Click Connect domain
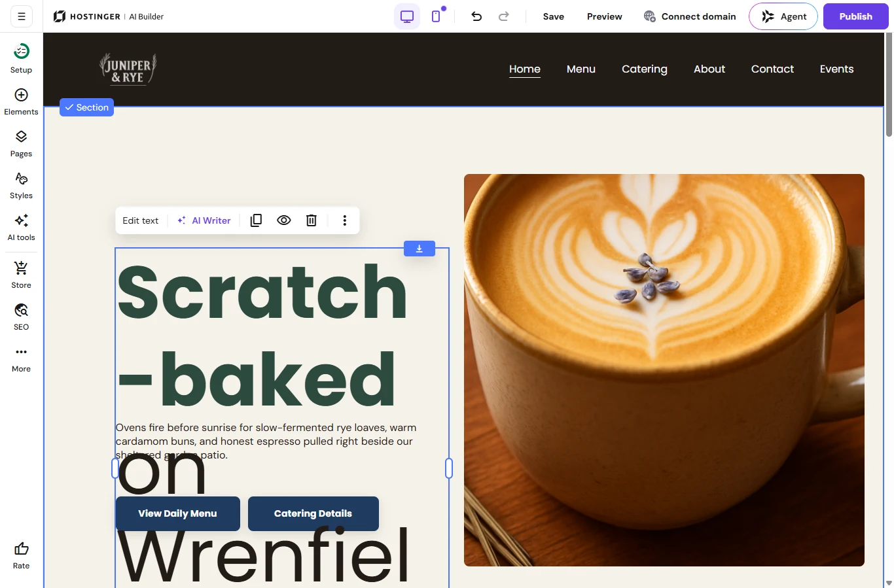The image size is (894, 588). (x=690, y=16)
